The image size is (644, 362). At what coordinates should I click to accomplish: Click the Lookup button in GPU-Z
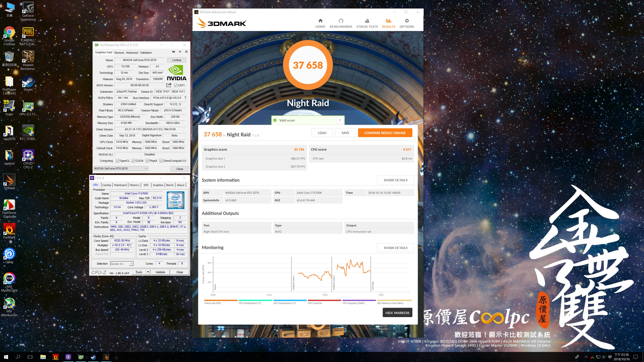pyautogui.click(x=176, y=60)
